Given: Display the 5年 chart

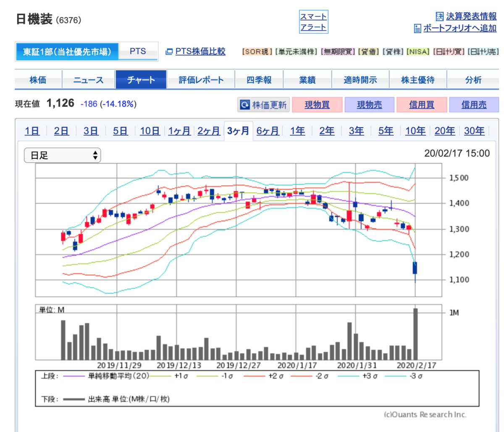Looking at the screenshot, I should [x=386, y=131].
